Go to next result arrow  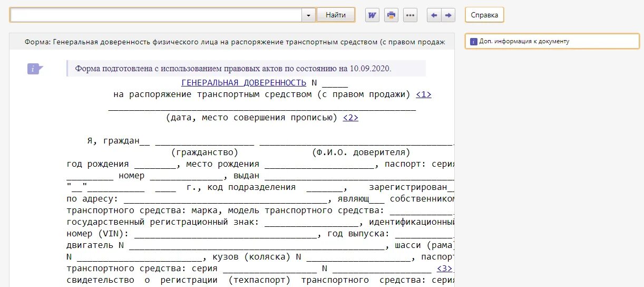(x=448, y=15)
